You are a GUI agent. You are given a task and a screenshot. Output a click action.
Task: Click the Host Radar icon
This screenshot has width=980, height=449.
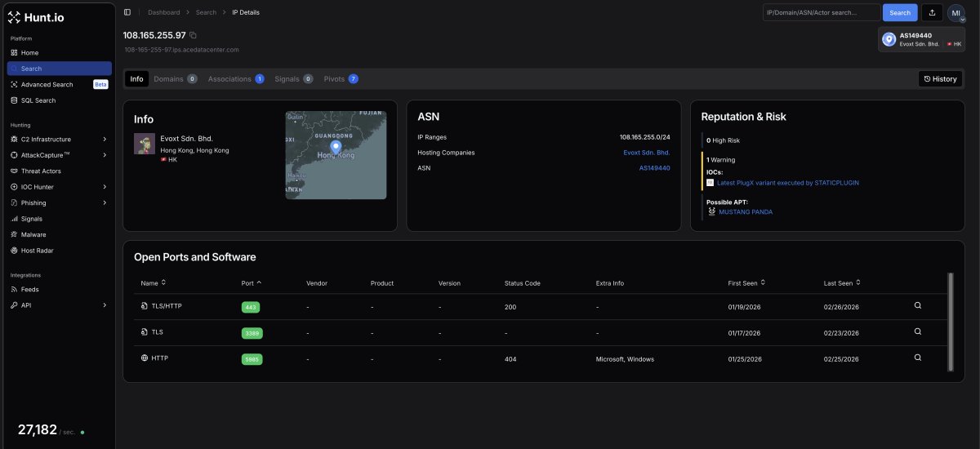click(x=14, y=251)
